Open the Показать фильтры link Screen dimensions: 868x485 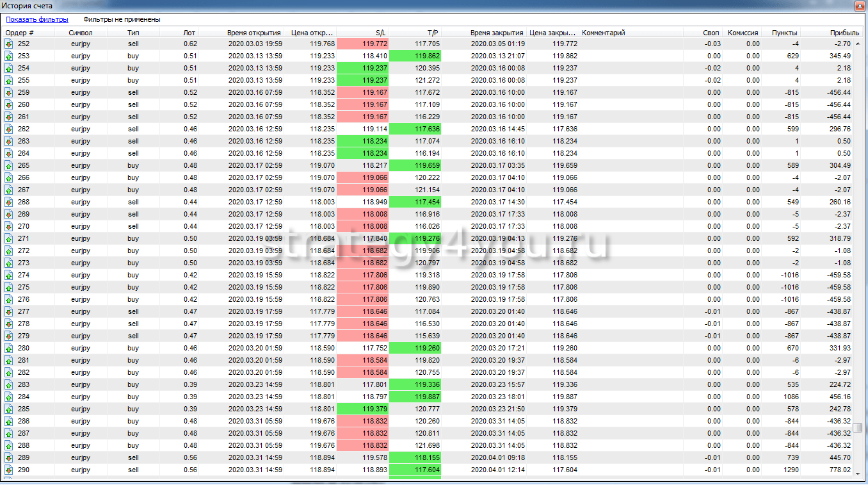click(x=37, y=19)
